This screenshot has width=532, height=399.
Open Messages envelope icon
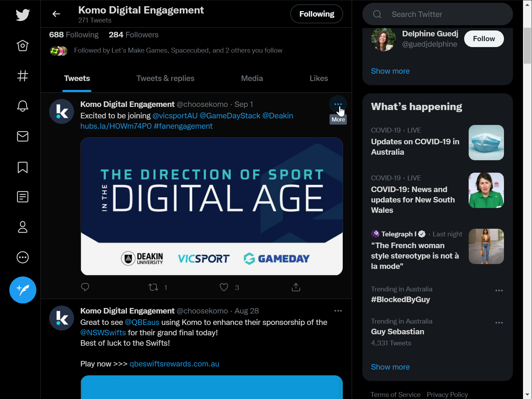[x=23, y=136]
